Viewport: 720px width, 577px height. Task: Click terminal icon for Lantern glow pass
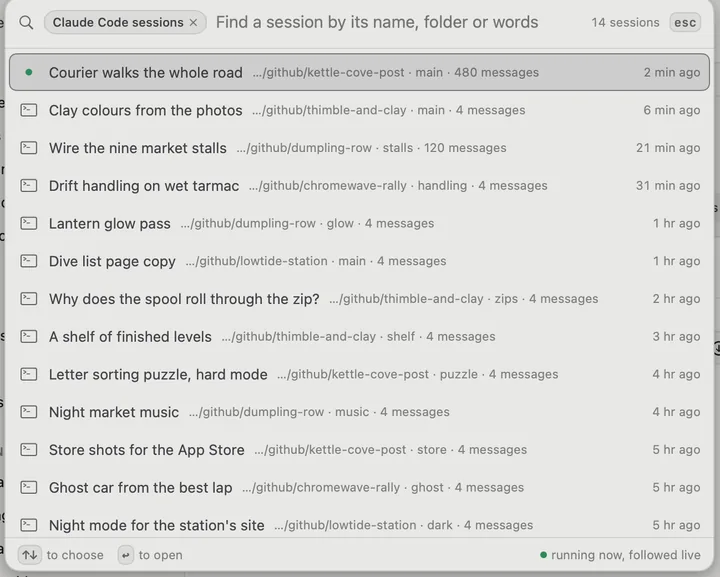click(28, 223)
